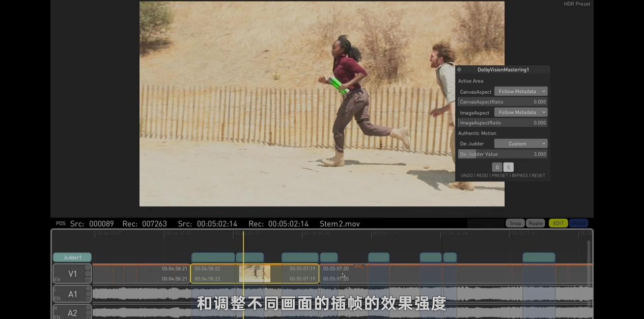Click the CanvasAspectRatio value field
Screen dimensions: 644x319
click(503, 102)
